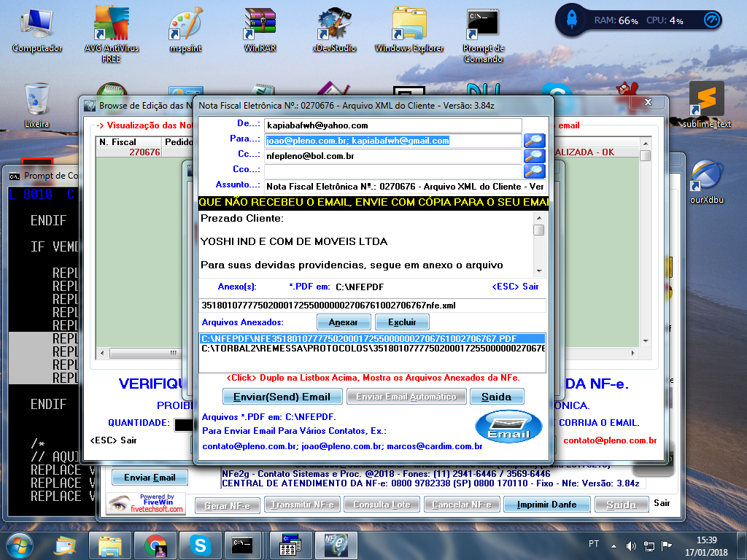Click the Skype icon in the taskbar
Screen dimensions: 747x560
(x=199, y=545)
